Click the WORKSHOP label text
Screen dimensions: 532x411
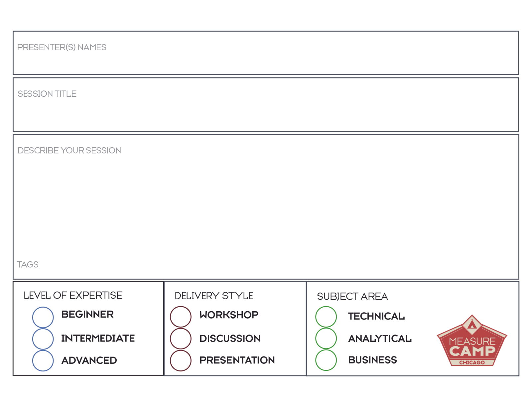coord(229,315)
